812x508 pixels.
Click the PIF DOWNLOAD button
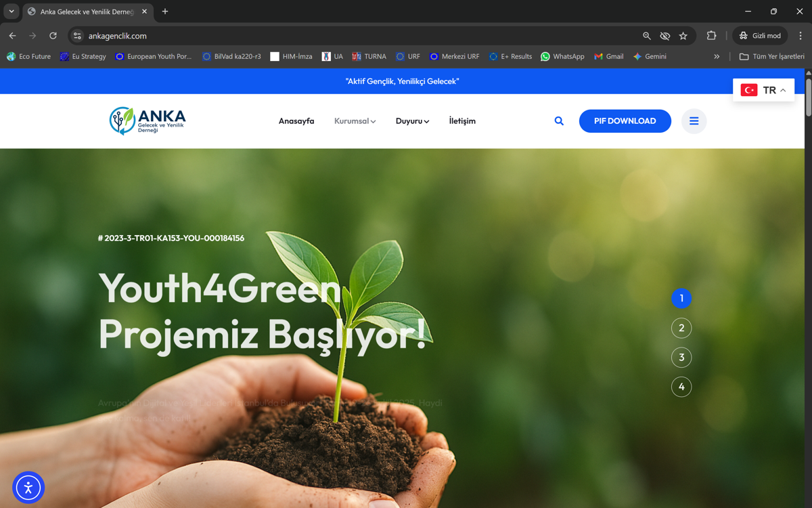[x=625, y=121]
